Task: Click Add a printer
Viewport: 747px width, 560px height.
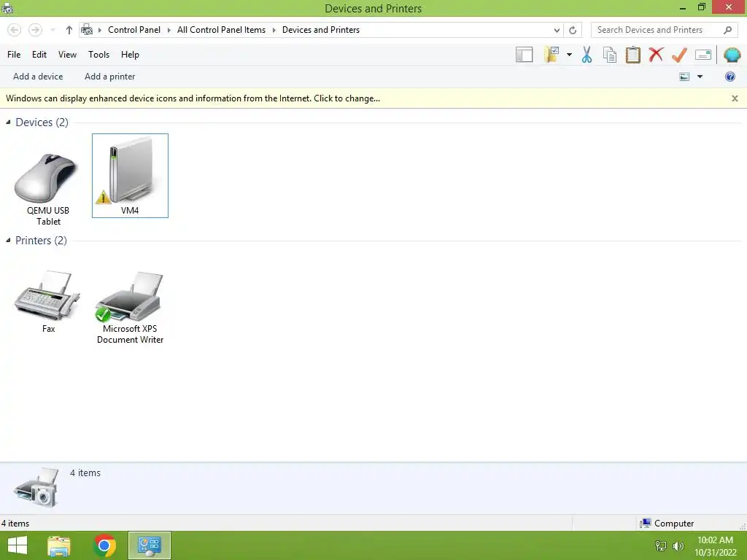Action: (x=109, y=76)
